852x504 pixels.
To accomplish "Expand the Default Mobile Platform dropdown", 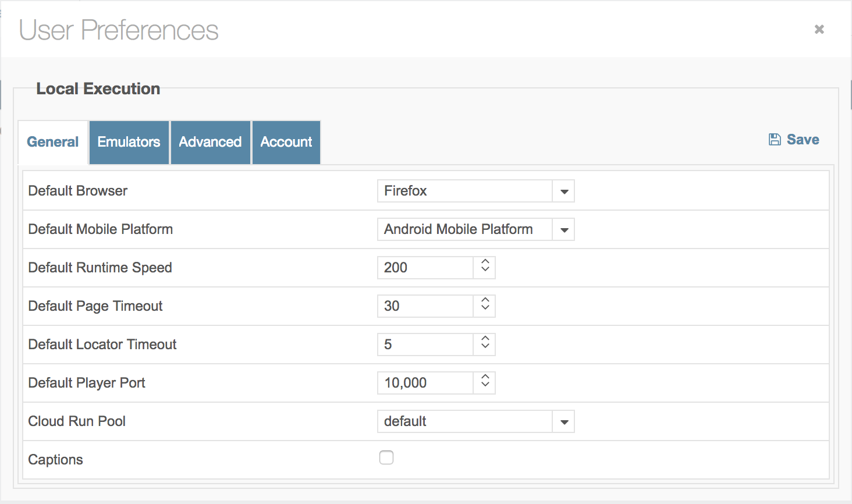I will pos(564,230).
